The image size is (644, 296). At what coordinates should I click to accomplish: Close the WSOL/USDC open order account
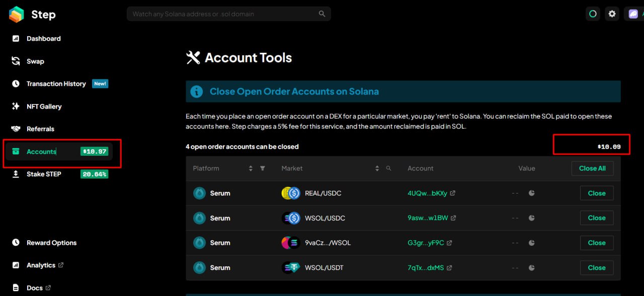pyautogui.click(x=596, y=218)
